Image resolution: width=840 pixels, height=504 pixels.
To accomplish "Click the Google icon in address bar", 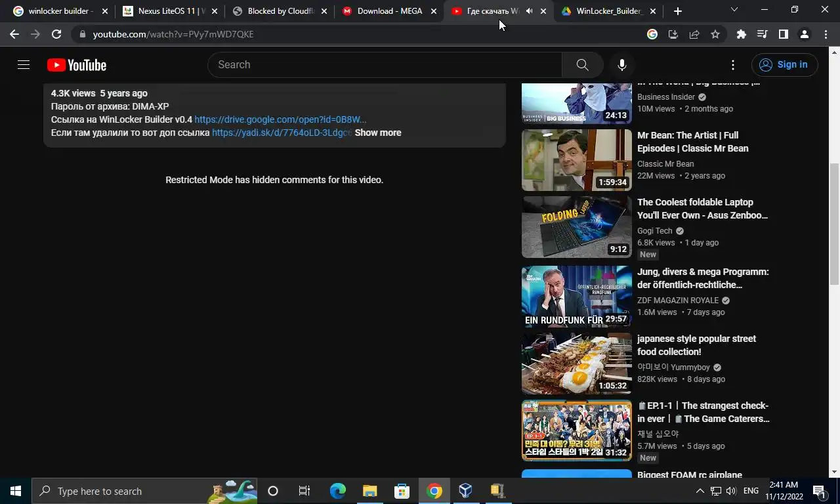I will pyautogui.click(x=652, y=34).
